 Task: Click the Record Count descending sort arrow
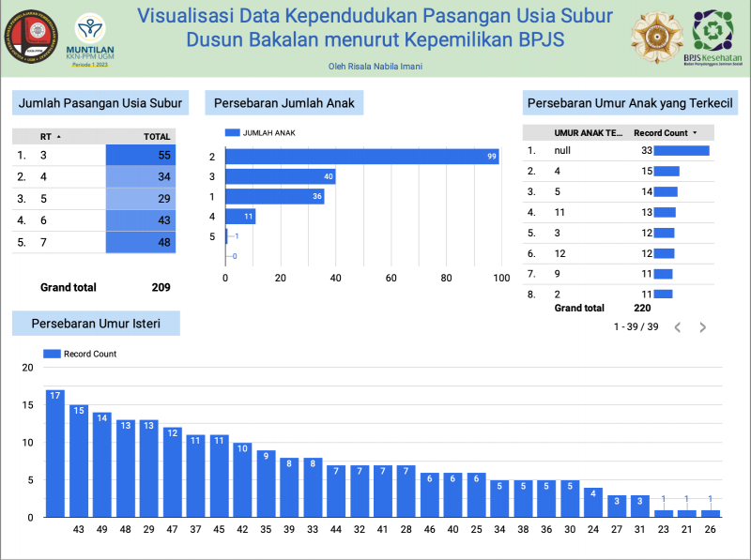(695, 133)
